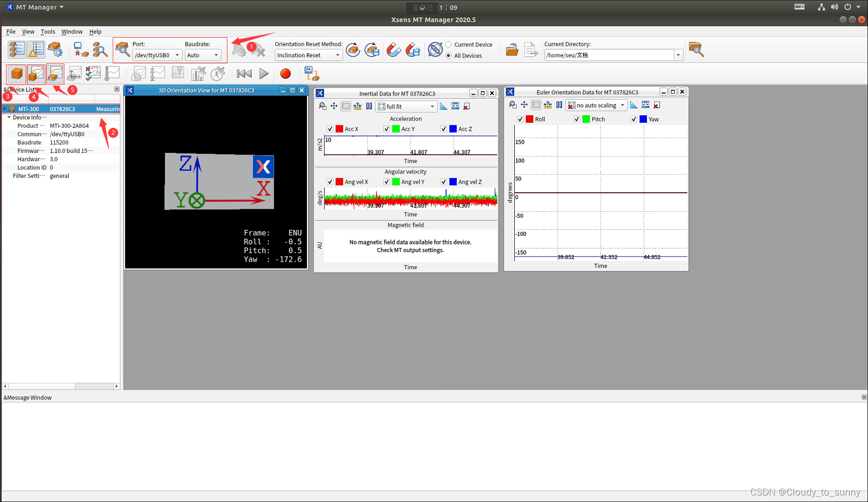Click the scan single port icon beside Port

(x=122, y=49)
